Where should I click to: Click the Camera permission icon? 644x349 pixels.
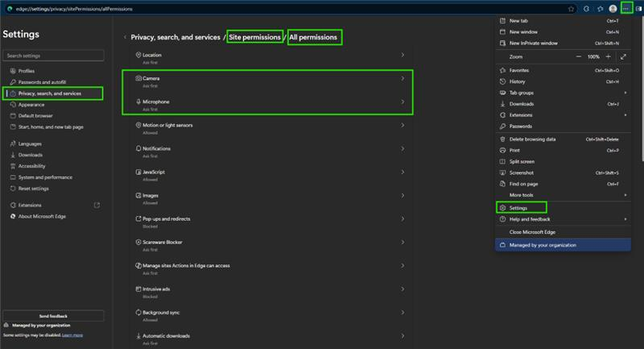[138, 78]
